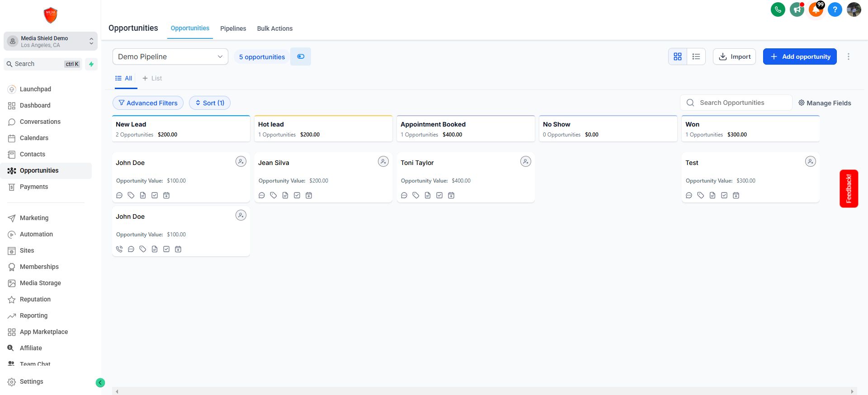Click the Add opportunity button
The height and width of the screenshot is (395, 868).
click(x=799, y=56)
